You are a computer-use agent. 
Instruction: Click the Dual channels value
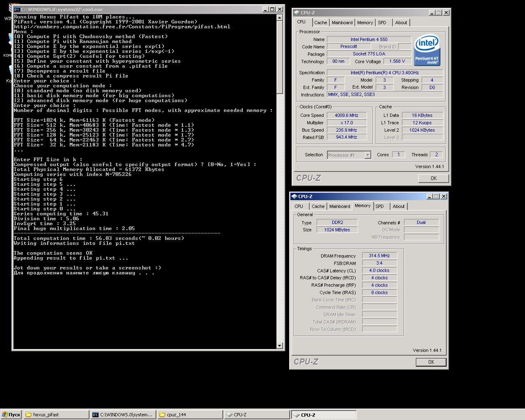(x=421, y=223)
